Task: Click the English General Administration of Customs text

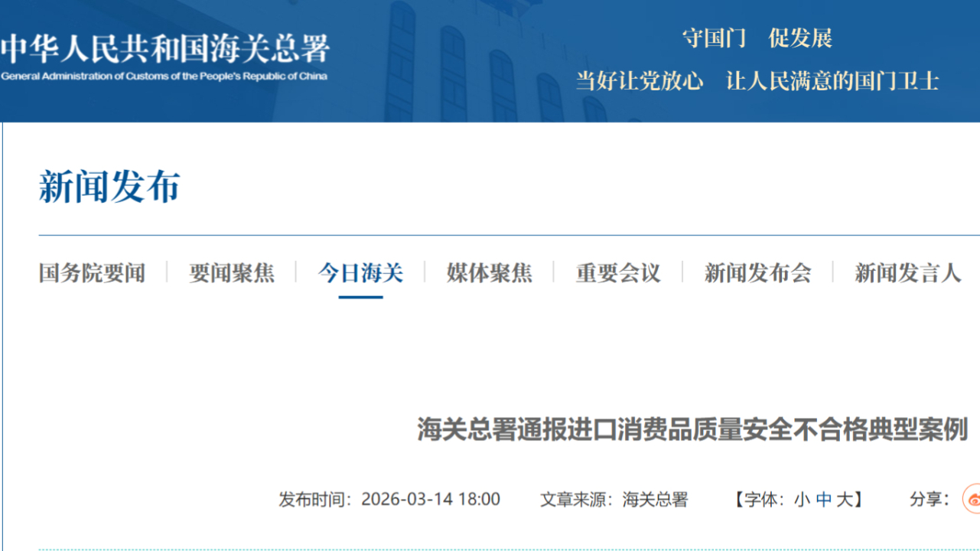Action: tap(164, 77)
